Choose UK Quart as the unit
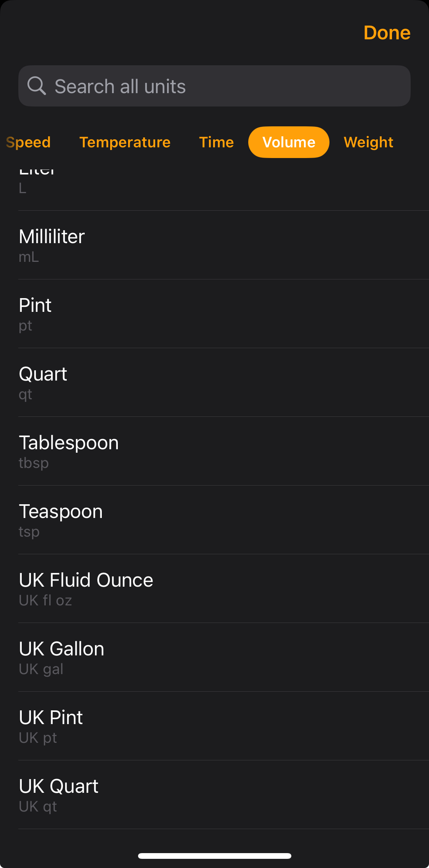 click(214, 795)
